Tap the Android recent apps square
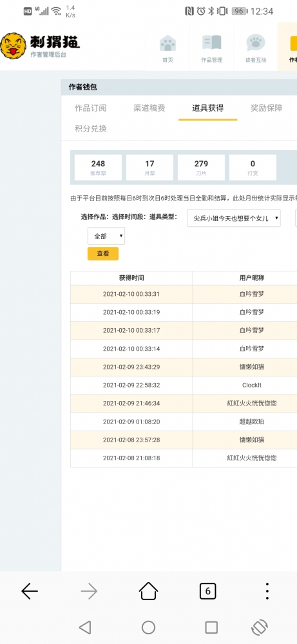The image size is (297, 644). (211, 627)
